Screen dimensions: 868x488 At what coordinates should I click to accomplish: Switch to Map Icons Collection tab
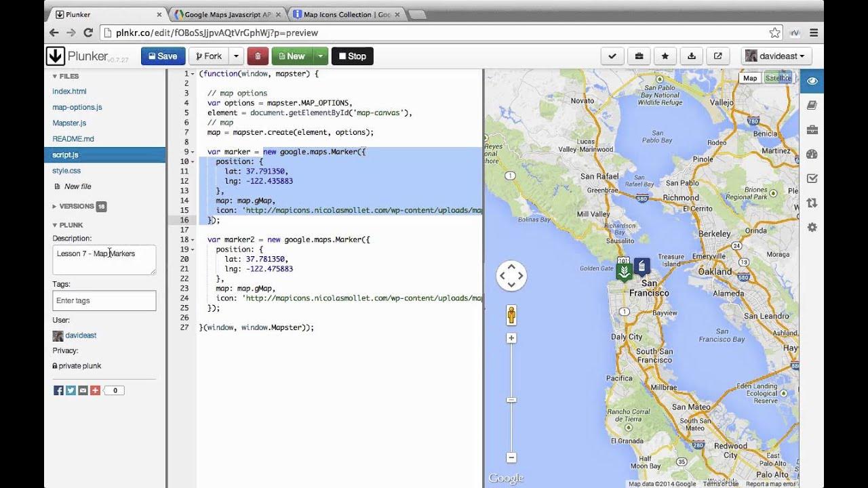[347, 14]
